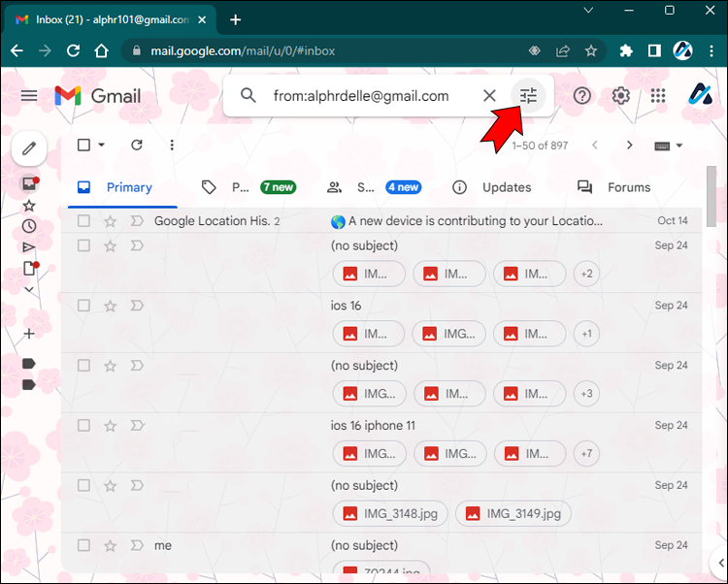Show the +2 more attachments chip
The width and height of the screenshot is (728, 584).
point(586,274)
